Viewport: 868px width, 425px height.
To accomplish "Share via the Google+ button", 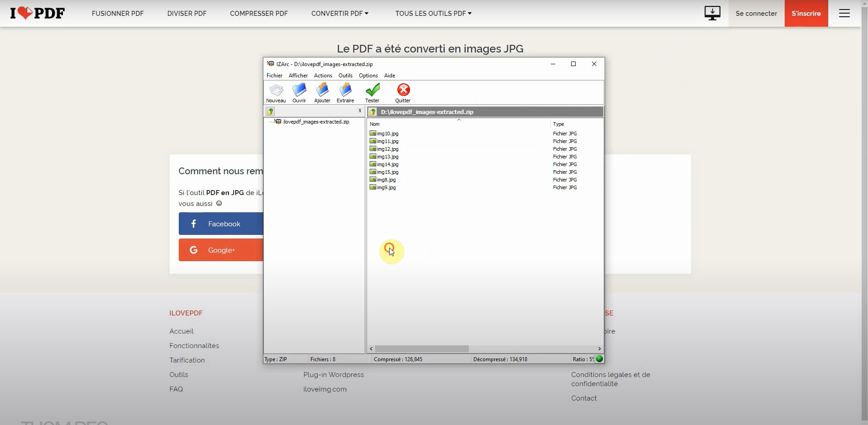I will click(x=221, y=250).
